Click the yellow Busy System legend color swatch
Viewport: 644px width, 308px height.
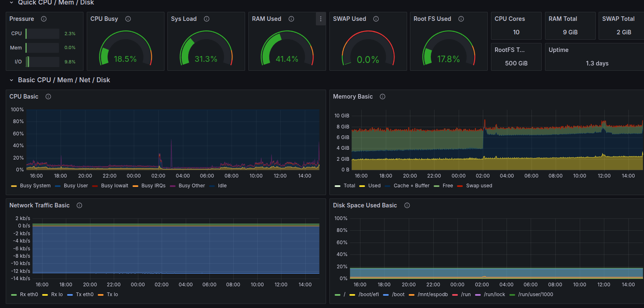coord(14,186)
